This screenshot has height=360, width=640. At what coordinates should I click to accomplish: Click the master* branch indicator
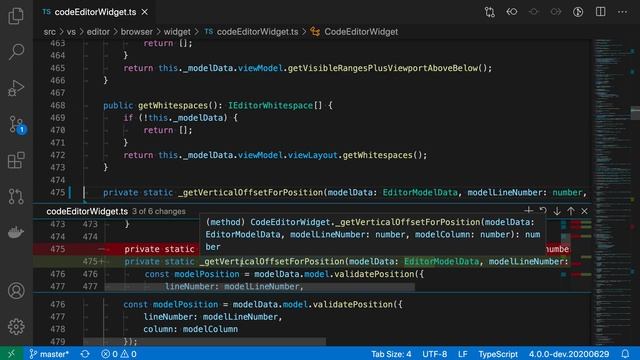49,354
